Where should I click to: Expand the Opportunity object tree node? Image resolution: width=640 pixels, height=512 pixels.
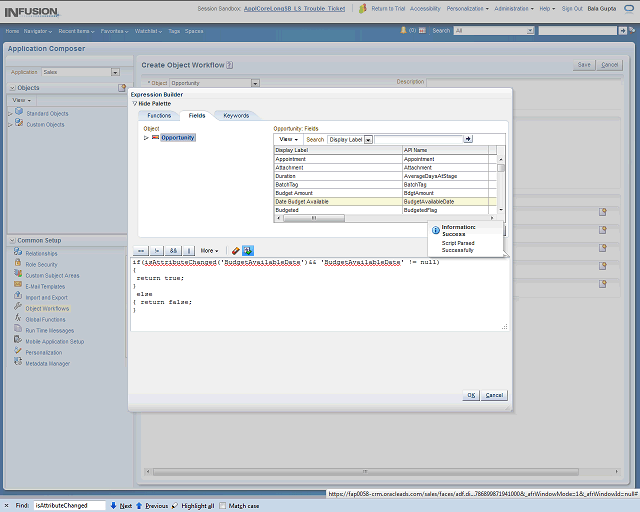[146, 138]
